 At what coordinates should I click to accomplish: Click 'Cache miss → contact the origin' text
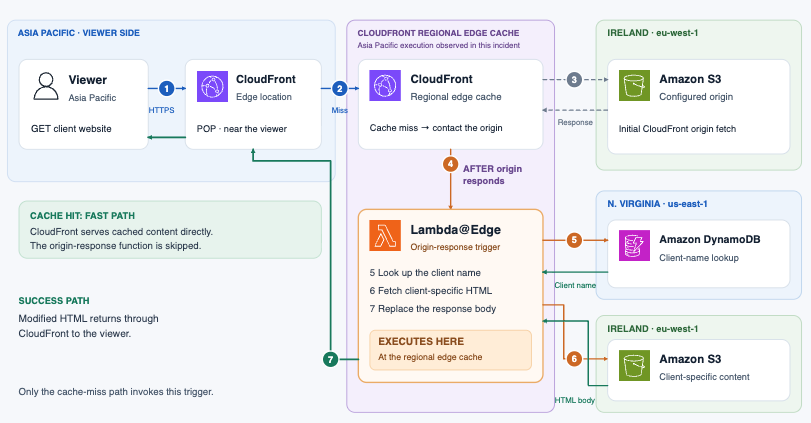coord(435,128)
